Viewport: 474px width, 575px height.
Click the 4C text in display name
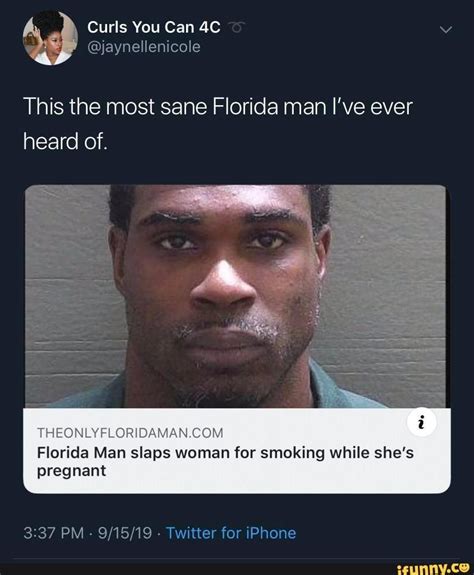210,27
